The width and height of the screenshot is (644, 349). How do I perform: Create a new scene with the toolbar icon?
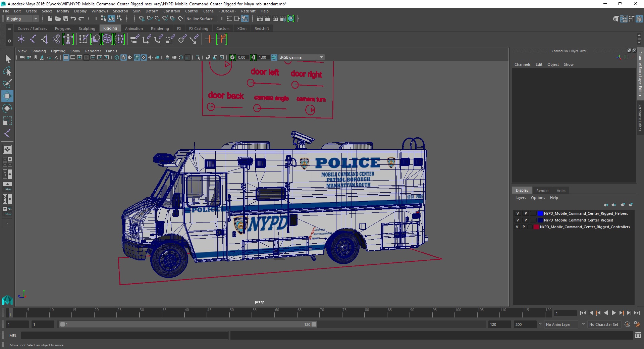point(50,19)
